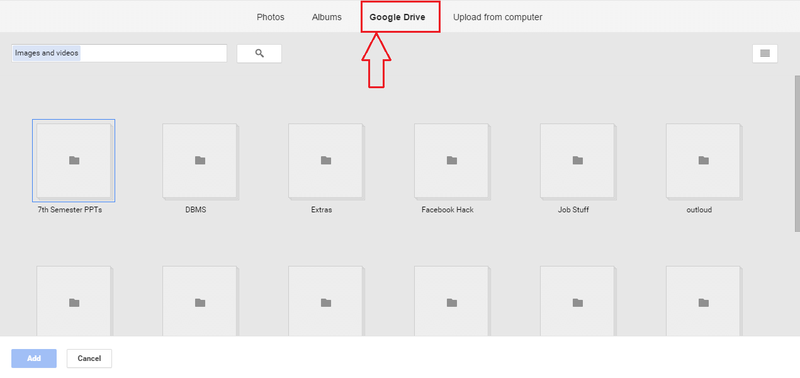
Task: Open the Facebook Hack folder thumbnail
Action: pos(452,161)
